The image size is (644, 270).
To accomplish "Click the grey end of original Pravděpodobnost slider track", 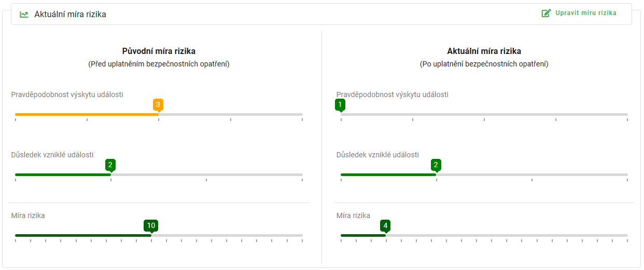I will pos(230,114).
